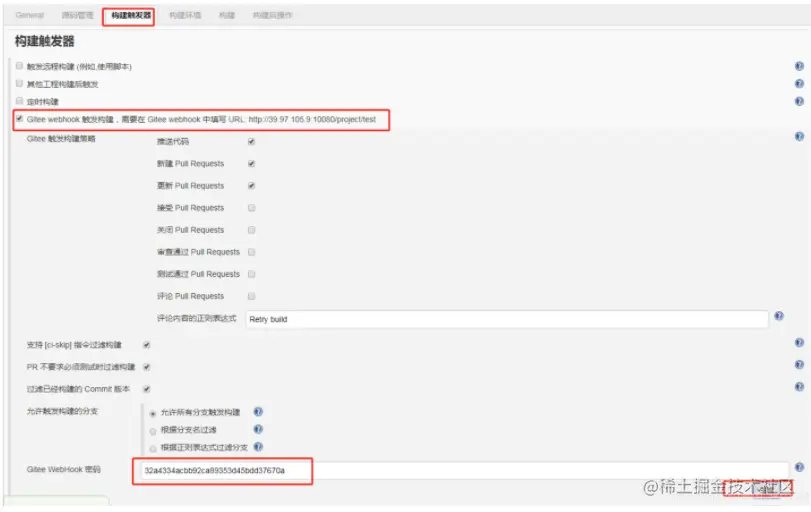811x512 pixels.
Task: Click the Gitee WebHook 密码 input field
Action: 464,471
